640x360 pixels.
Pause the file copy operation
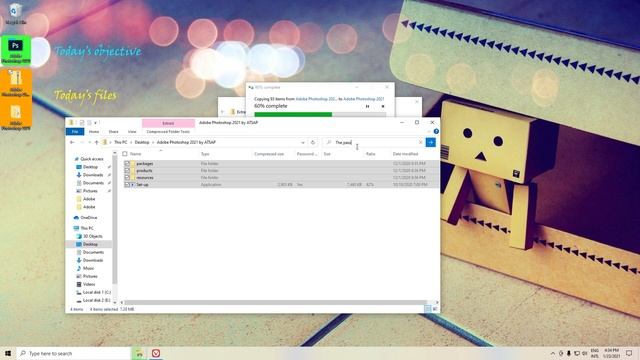(x=367, y=106)
